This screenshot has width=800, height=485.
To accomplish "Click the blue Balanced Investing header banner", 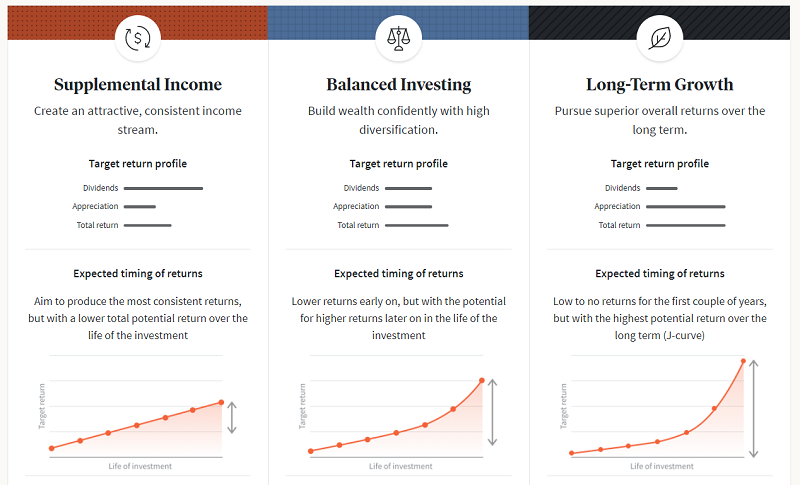I will tap(398, 23).
